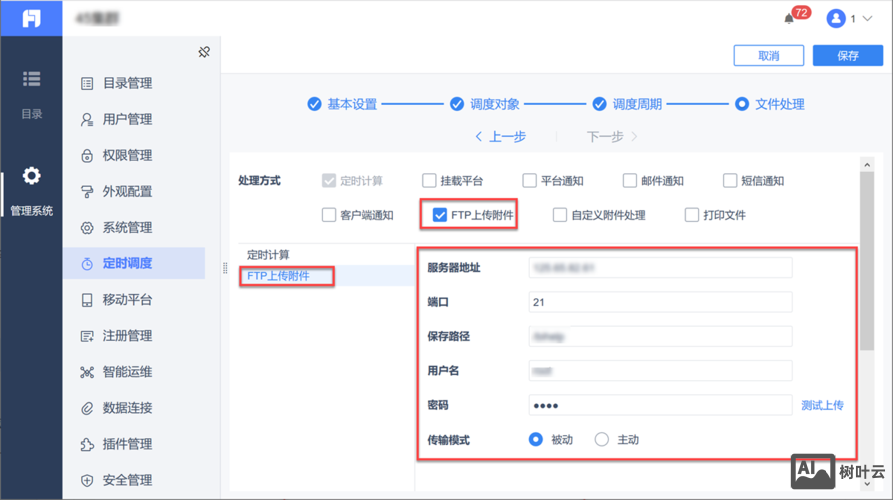Click the 端口 input field
Image resolution: width=893 pixels, height=500 pixels.
[660, 302]
